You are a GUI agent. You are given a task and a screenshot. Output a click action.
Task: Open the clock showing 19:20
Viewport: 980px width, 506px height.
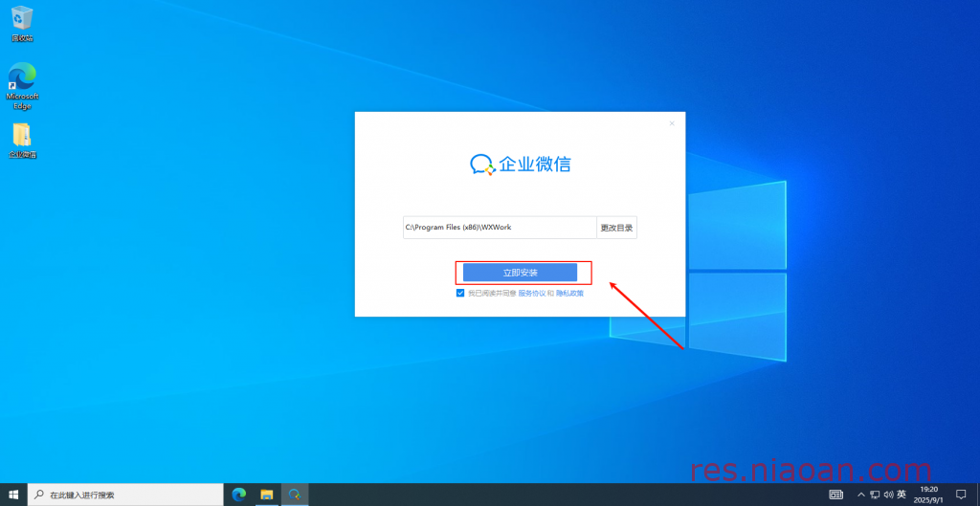(x=928, y=495)
